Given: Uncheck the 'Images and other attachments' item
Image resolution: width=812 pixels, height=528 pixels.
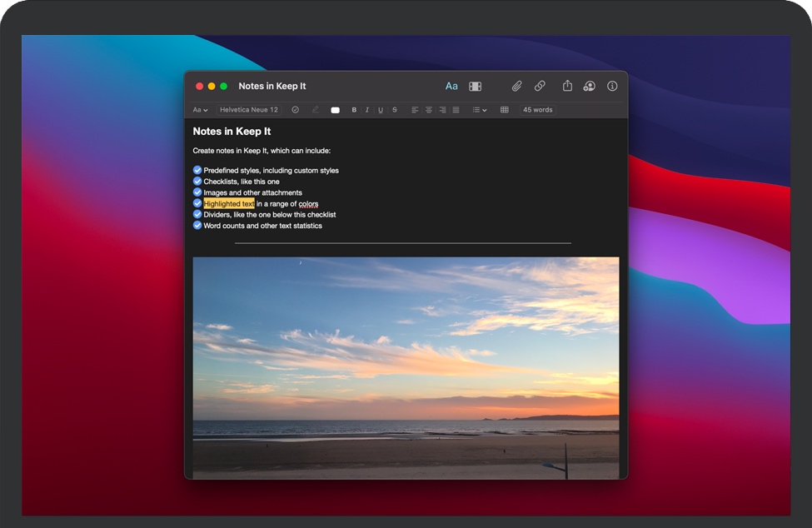Looking at the screenshot, I should (x=197, y=192).
